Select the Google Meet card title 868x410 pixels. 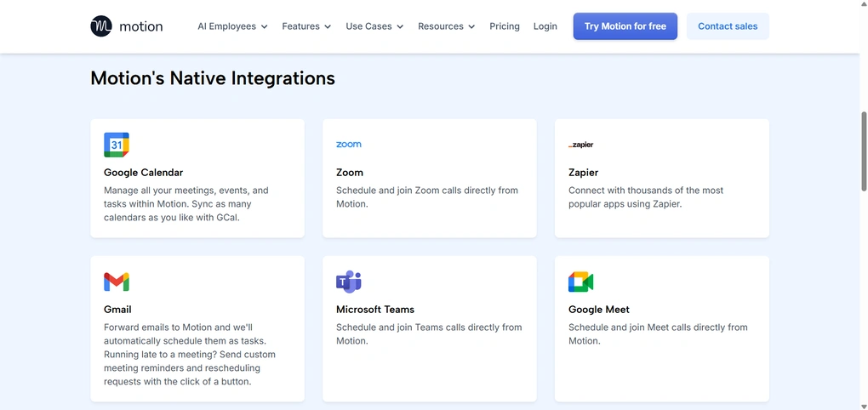(x=599, y=310)
